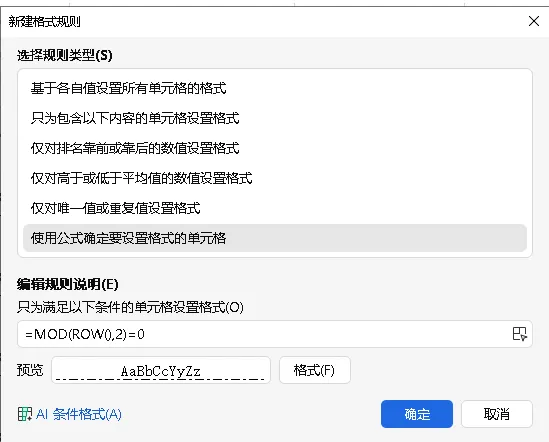Image resolution: width=549 pixels, height=442 pixels.
Task: Close the 新建格式规则 dialog
Action: click(x=534, y=21)
